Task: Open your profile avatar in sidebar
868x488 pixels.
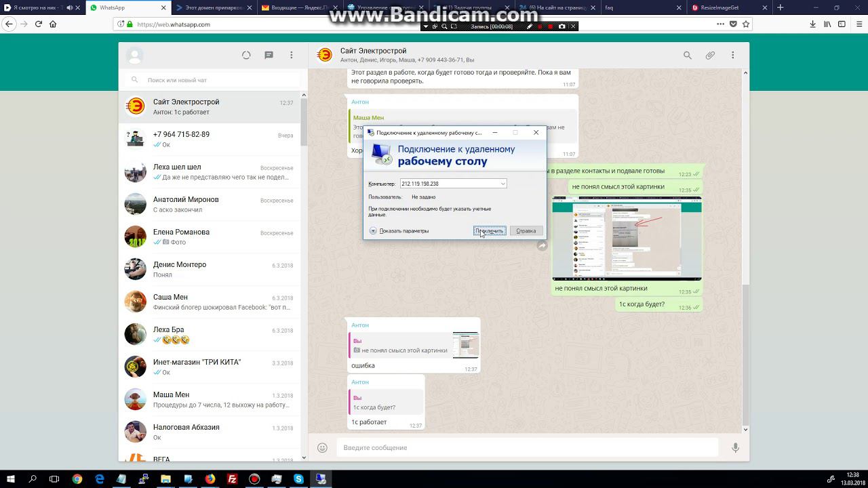Action: pyautogui.click(x=134, y=55)
